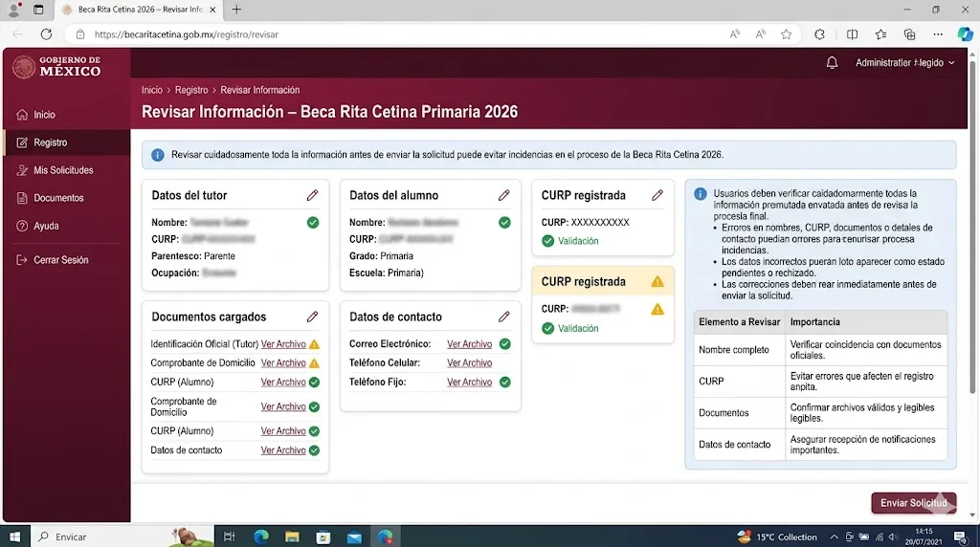Screen dimensions: 980x547
Task: Open the Windows Start menu
Action: click(15, 536)
